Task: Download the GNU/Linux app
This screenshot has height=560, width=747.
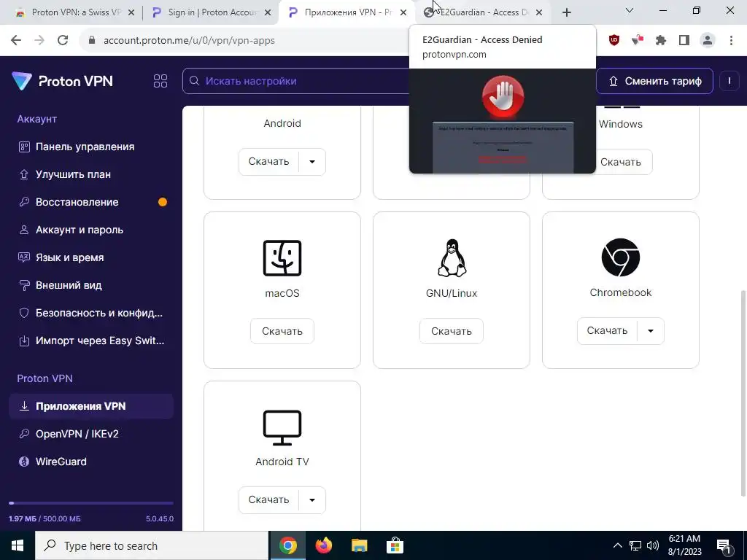Action: click(452, 331)
